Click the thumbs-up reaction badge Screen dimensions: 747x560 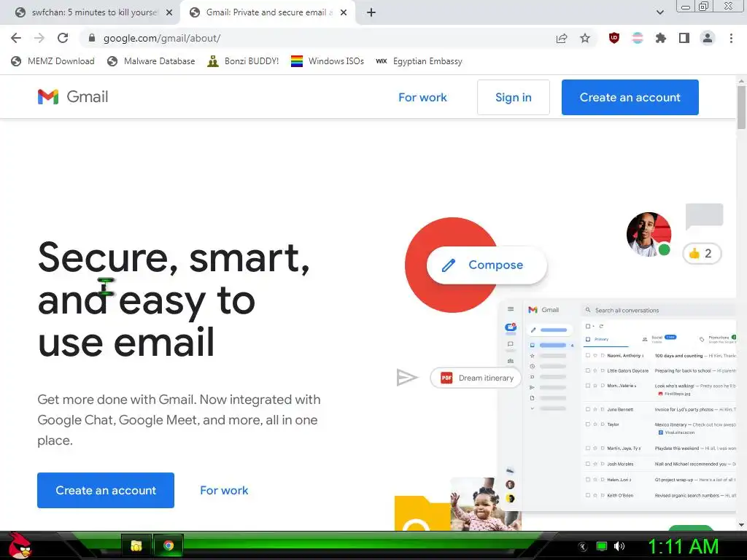tap(702, 253)
